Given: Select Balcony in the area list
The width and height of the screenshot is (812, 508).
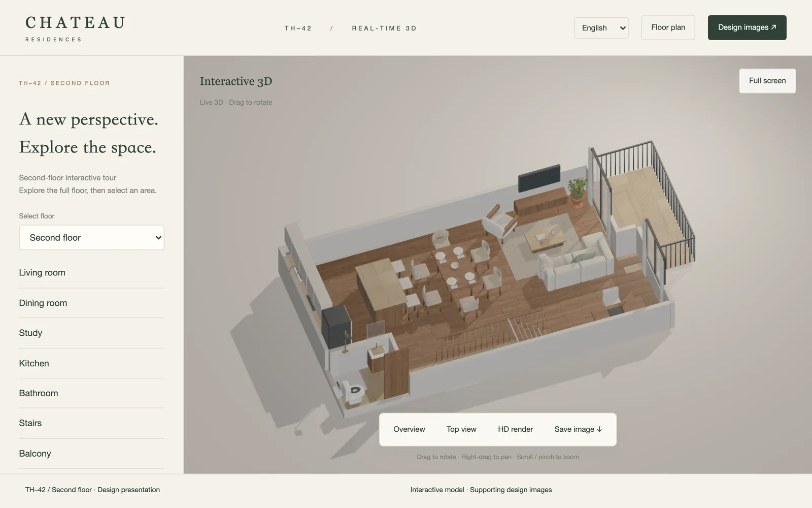Looking at the screenshot, I should click(91, 454).
